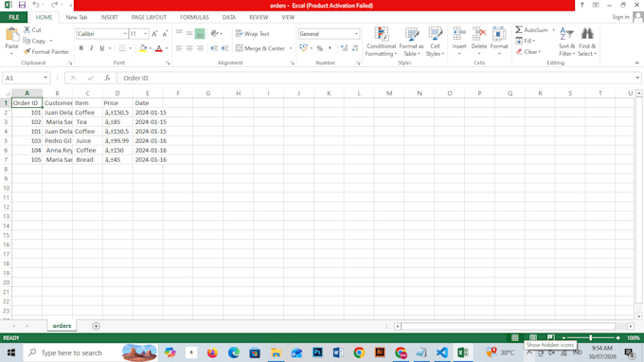
Task: Open the Merge & Center dropdown arrow
Action: point(291,48)
